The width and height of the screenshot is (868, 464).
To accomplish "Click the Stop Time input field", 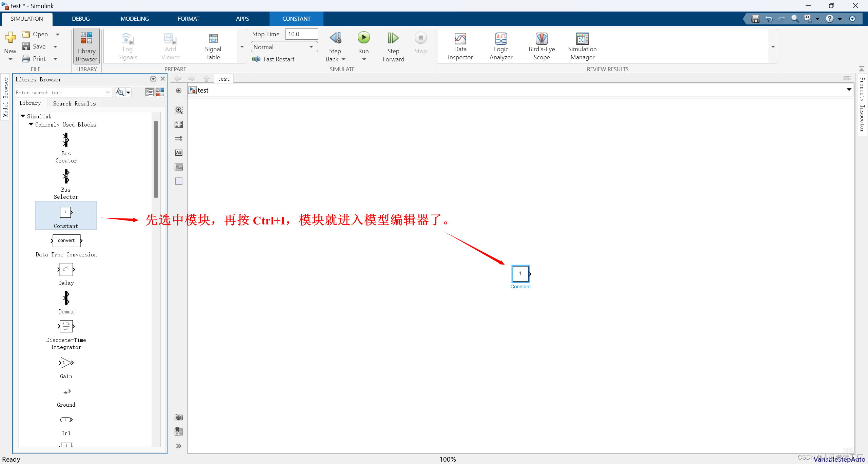I will tap(301, 34).
